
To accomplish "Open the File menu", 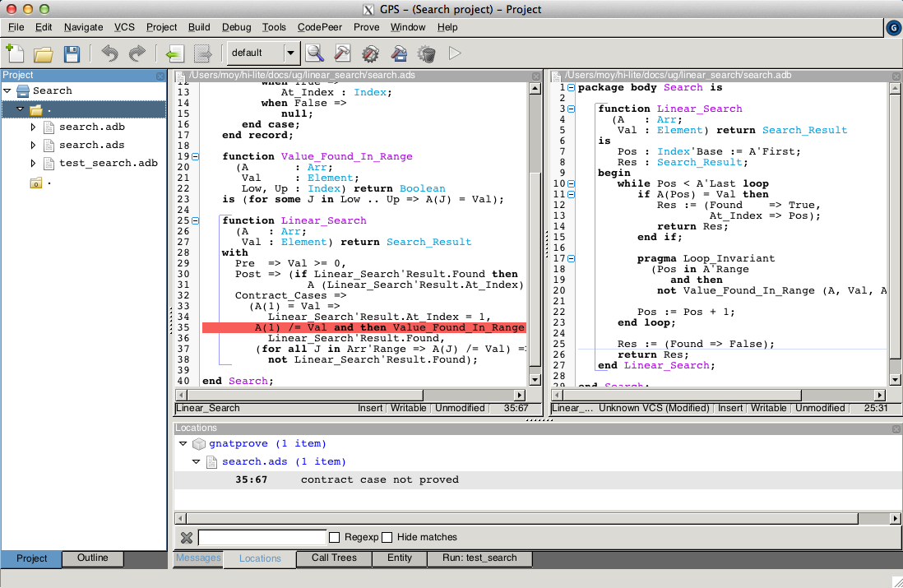I will [x=16, y=27].
